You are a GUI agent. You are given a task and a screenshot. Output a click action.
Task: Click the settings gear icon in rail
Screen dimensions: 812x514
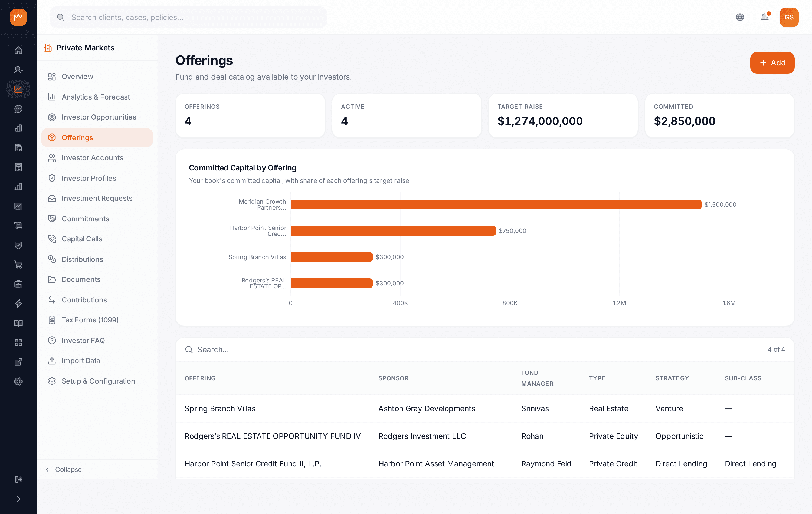click(18, 381)
